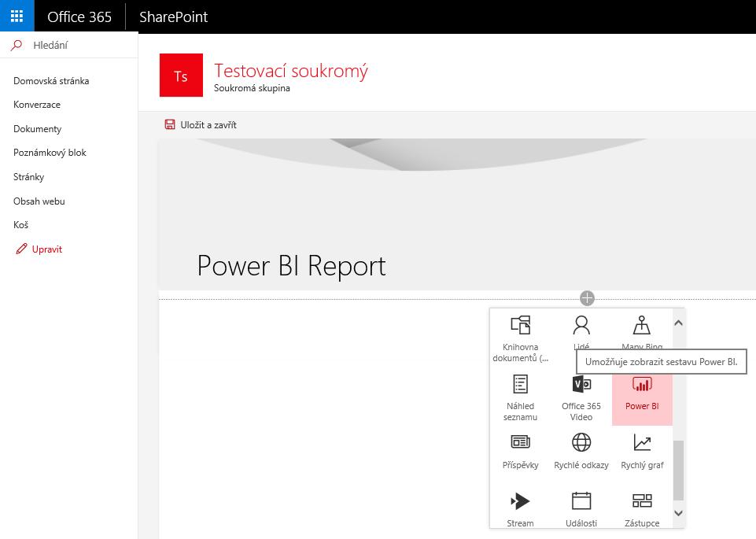Add the Rychlý graf web part
The height and width of the screenshot is (539, 756).
coord(642,452)
